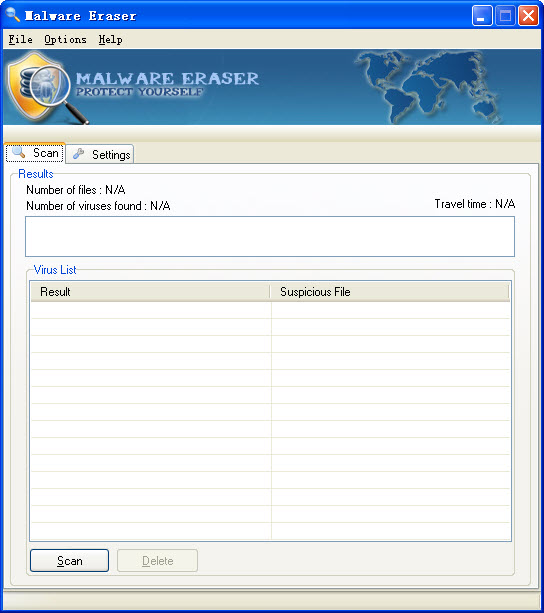Select the Scan tab
This screenshot has width=544, height=613.
click(x=35, y=152)
